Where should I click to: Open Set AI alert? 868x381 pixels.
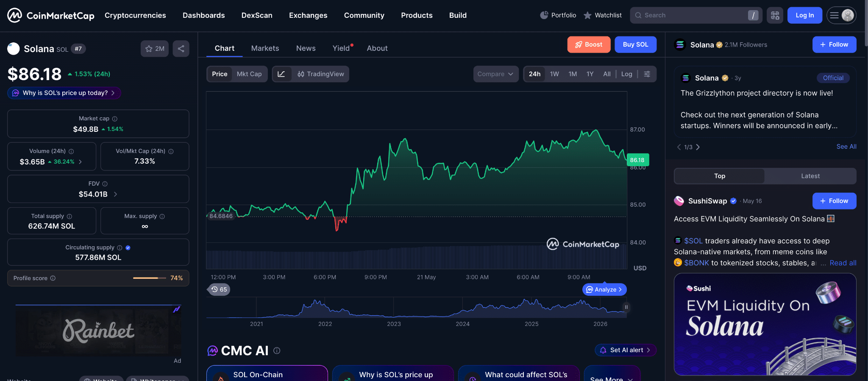[626, 350]
